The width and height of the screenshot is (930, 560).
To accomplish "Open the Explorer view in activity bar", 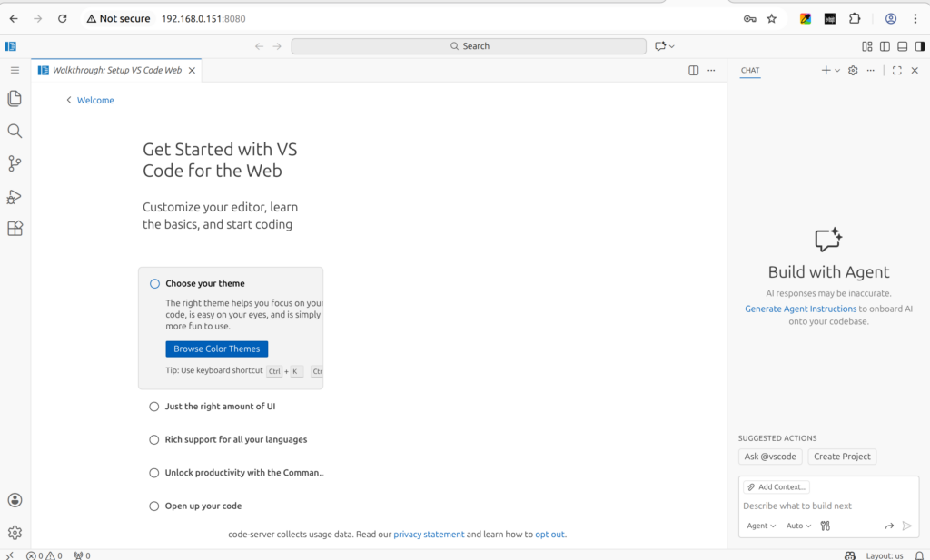I will [15, 98].
